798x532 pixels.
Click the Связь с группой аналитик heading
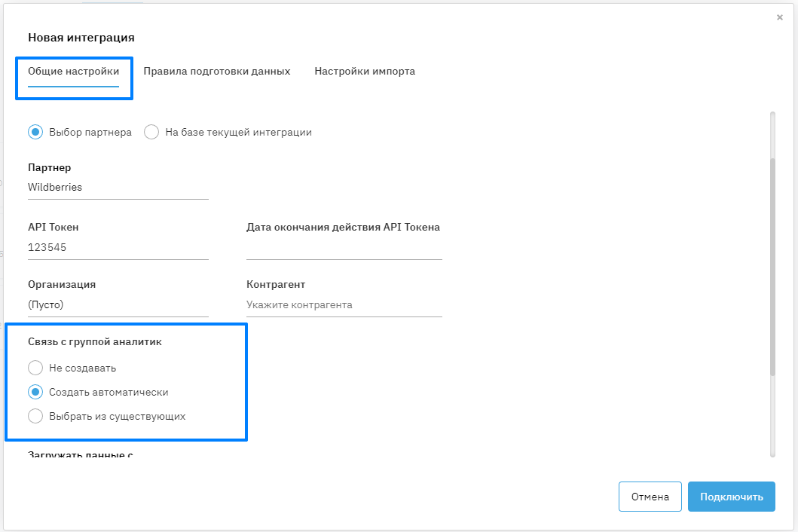coord(95,342)
